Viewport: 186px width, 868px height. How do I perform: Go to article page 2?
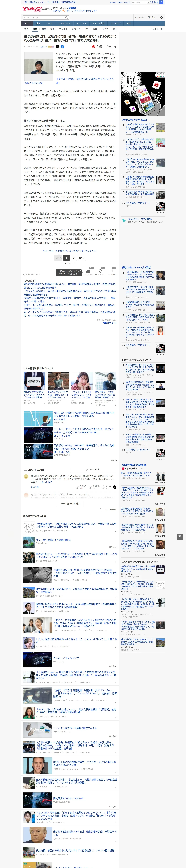pyautogui.click(x=74, y=258)
